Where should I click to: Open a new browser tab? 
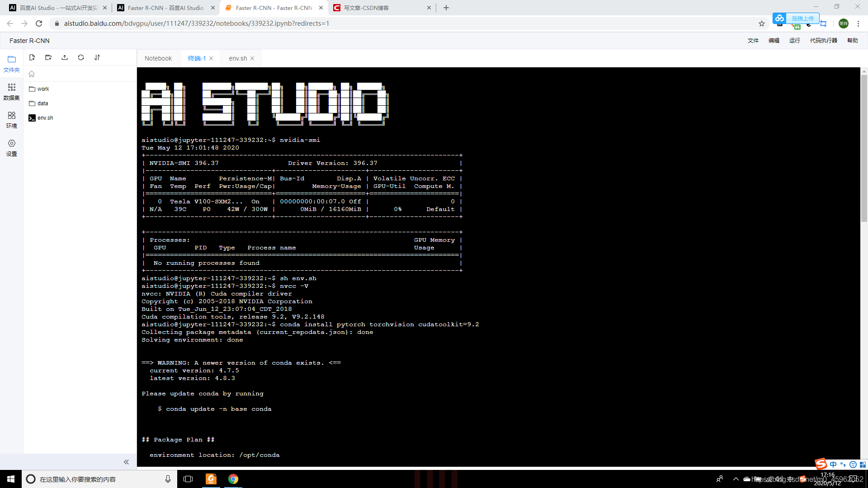[x=446, y=8]
